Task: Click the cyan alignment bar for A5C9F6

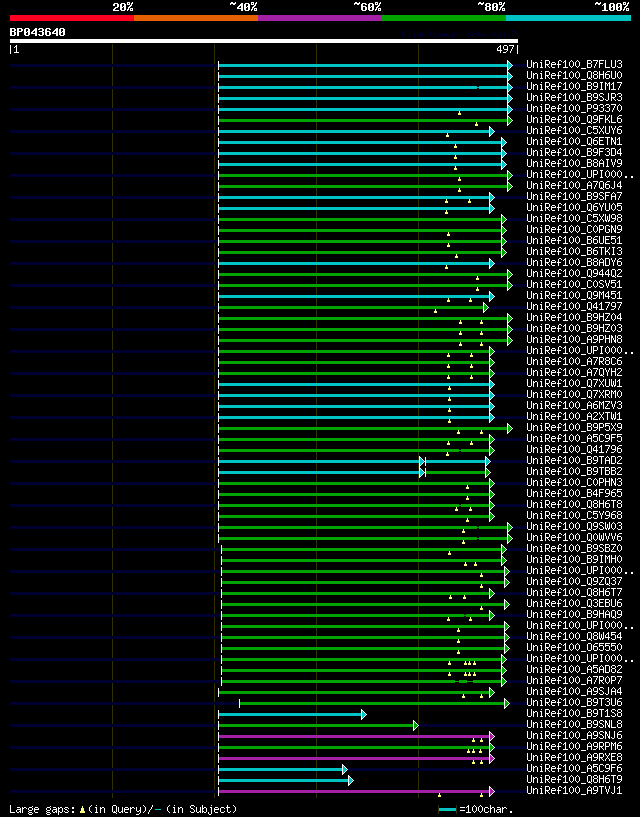Action: coord(283,770)
